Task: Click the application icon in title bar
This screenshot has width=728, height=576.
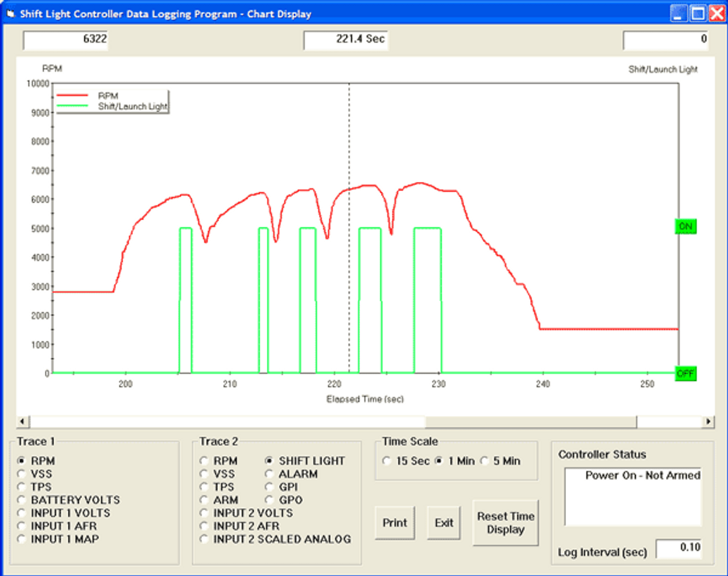Action: pyautogui.click(x=10, y=14)
